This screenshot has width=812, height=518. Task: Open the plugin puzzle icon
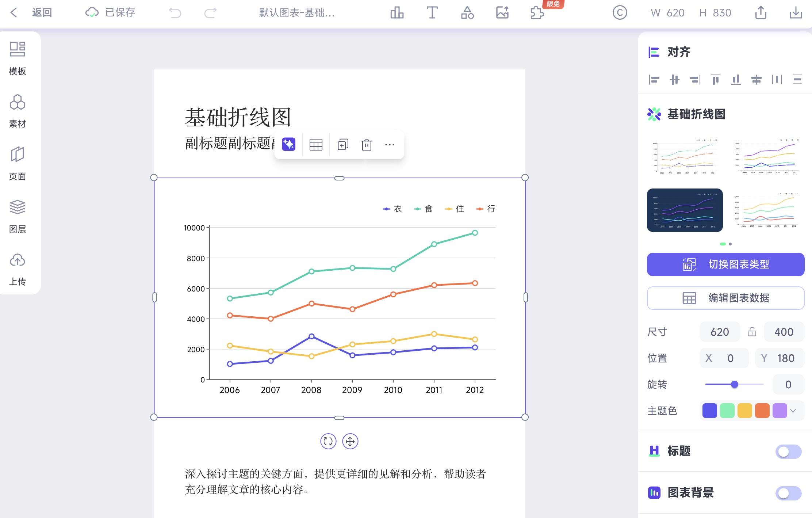pyautogui.click(x=537, y=13)
